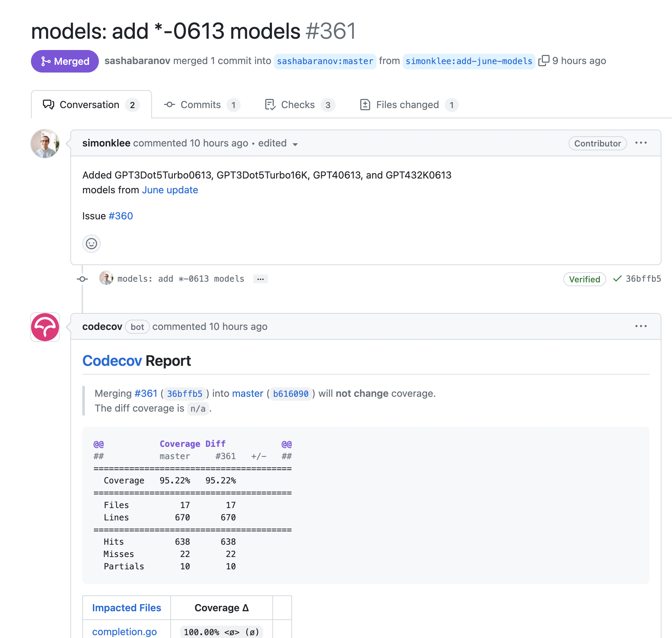Expand the commit message ellipsis

coord(260,279)
